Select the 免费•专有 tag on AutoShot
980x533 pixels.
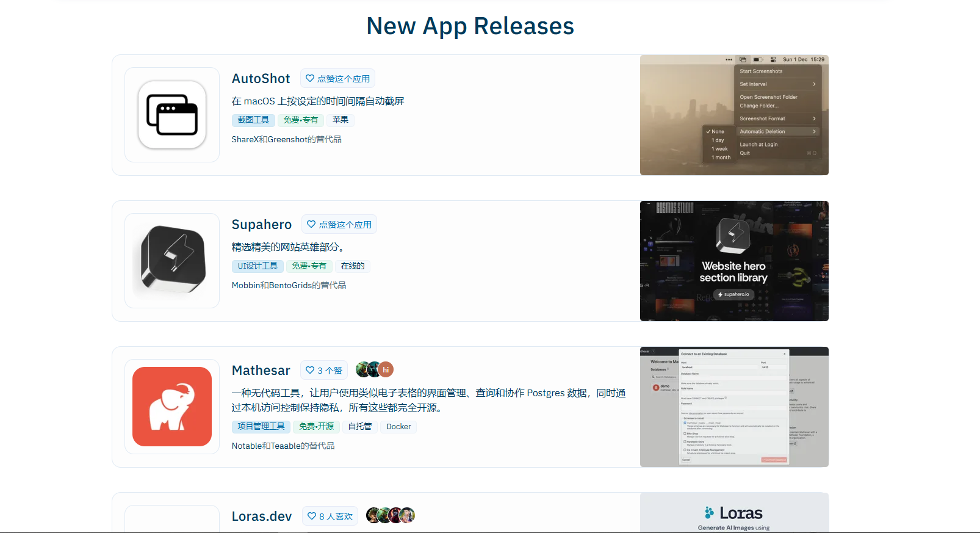pyautogui.click(x=301, y=120)
